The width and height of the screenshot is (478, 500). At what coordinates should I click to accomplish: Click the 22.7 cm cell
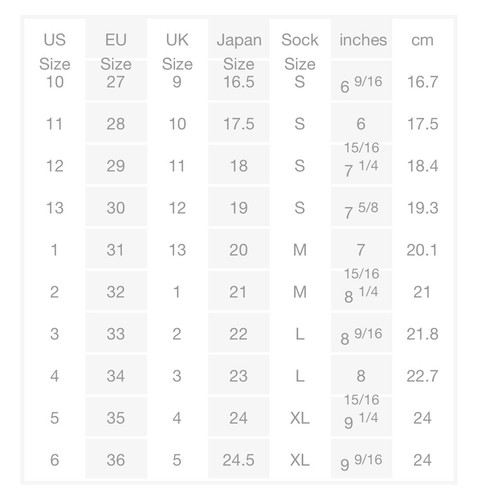pos(422,376)
